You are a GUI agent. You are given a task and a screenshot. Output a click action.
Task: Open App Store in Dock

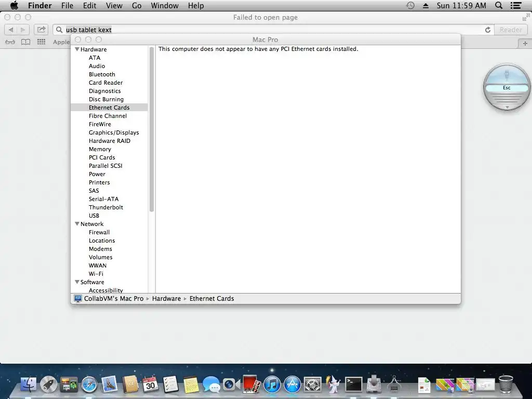coord(292,385)
